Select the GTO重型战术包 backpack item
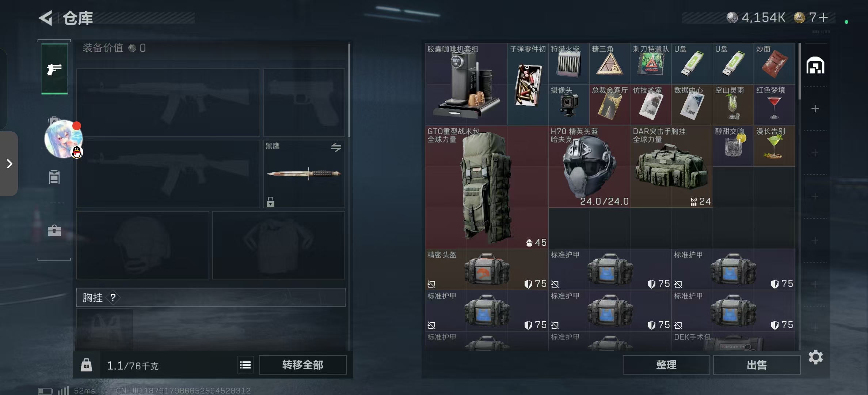Image resolution: width=868 pixels, height=395 pixels. click(x=487, y=187)
